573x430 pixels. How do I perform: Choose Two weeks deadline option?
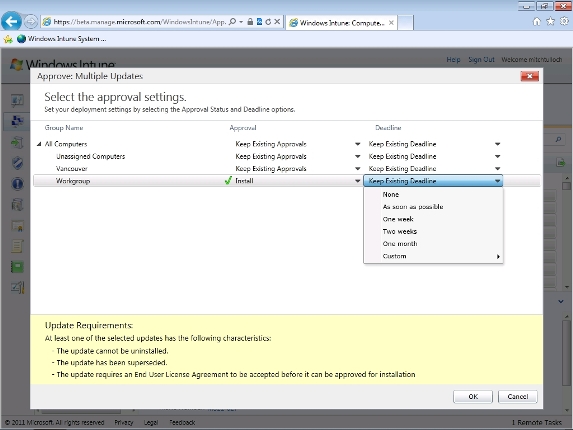tap(433, 231)
